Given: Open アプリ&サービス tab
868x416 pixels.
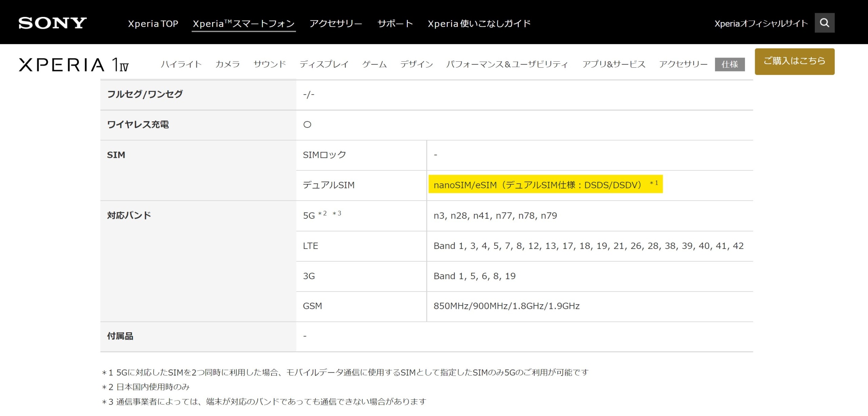Looking at the screenshot, I should coord(614,64).
